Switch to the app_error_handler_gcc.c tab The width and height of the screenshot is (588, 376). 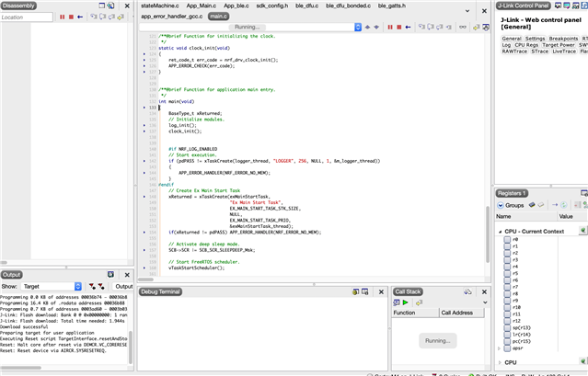point(172,17)
